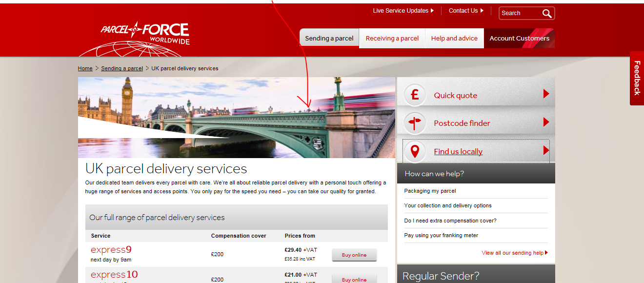Image resolution: width=644 pixels, height=283 pixels.
Task: Click the arrow beside Live Service Updates
Action: [x=432, y=11]
